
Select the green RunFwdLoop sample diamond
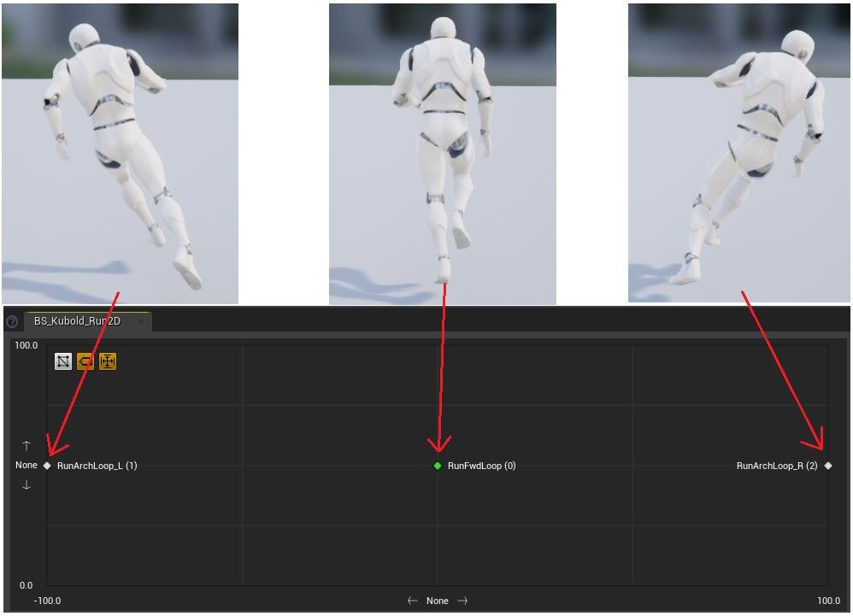438,466
